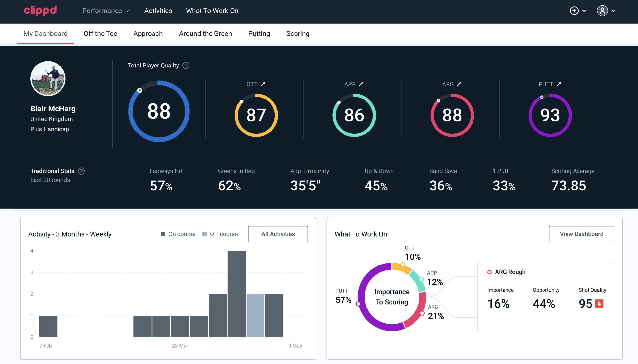Image resolution: width=638 pixels, height=364 pixels.
Task: Click the Traditional Stats help icon
Action: click(x=81, y=171)
